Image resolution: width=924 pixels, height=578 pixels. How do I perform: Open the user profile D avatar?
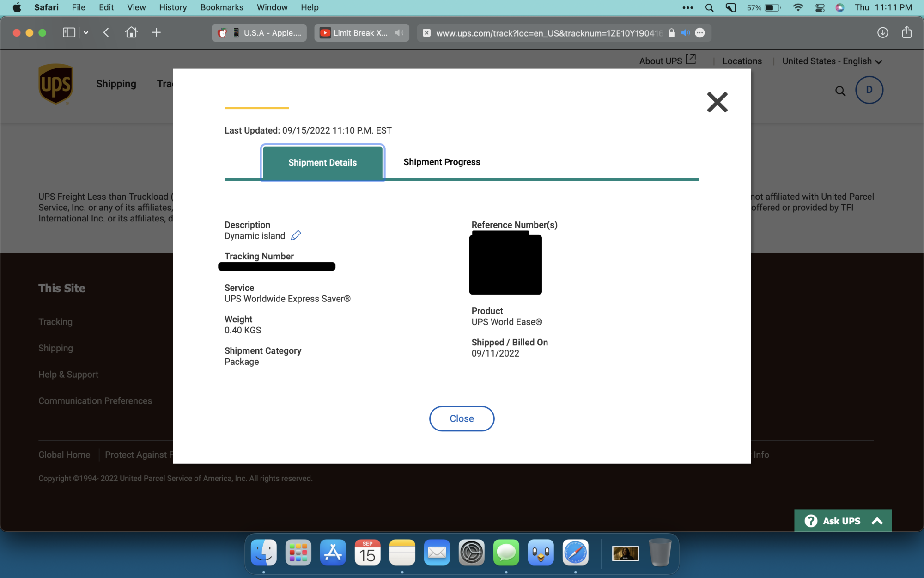[869, 90]
